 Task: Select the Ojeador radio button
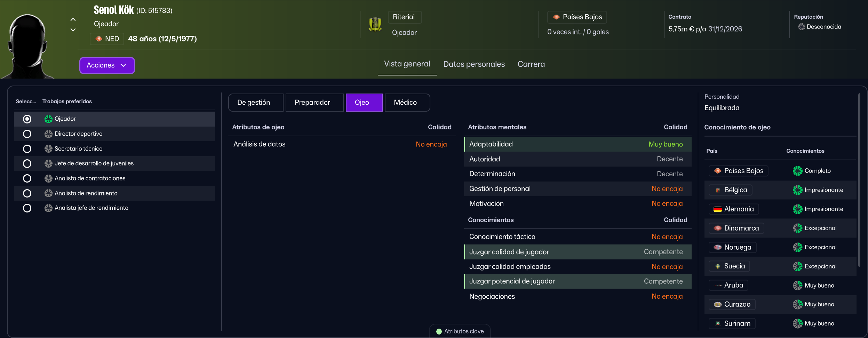(27, 119)
